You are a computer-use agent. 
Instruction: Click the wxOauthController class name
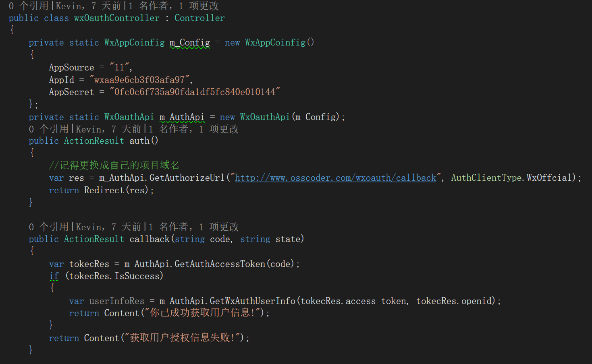[116, 18]
